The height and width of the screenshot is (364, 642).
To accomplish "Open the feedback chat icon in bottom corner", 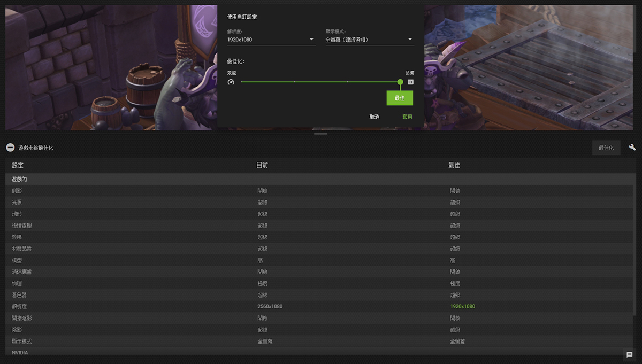I will pyautogui.click(x=629, y=354).
